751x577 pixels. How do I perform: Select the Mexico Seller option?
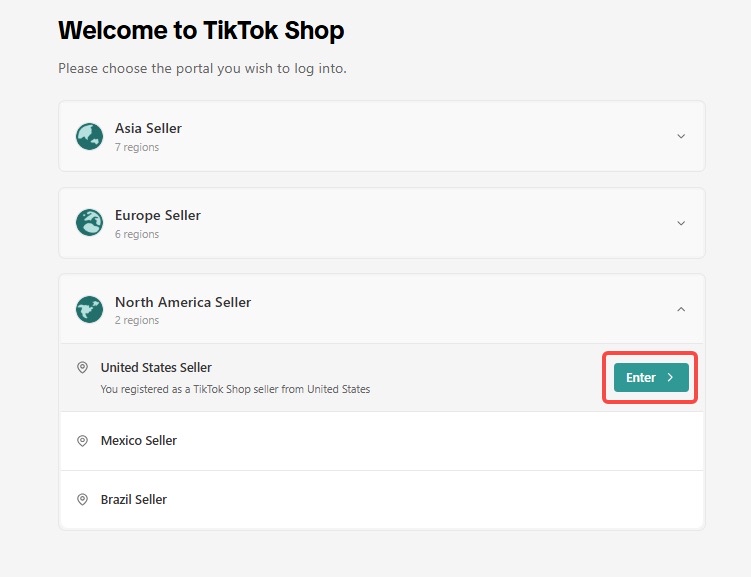click(139, 440)
